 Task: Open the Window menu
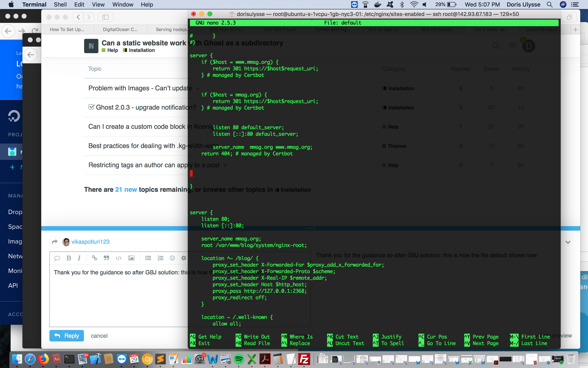123,4
